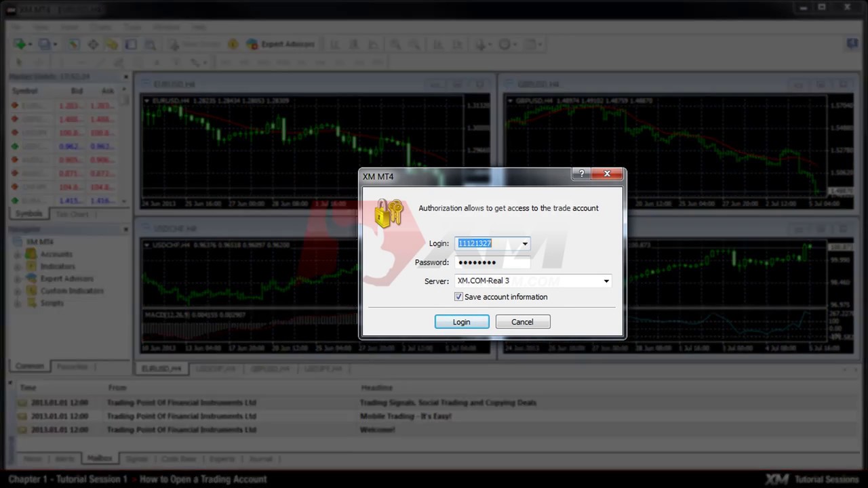Open the New Chart dropdown arrow
This screenshot has height=488, width=868.
click(x=31, y=45)
